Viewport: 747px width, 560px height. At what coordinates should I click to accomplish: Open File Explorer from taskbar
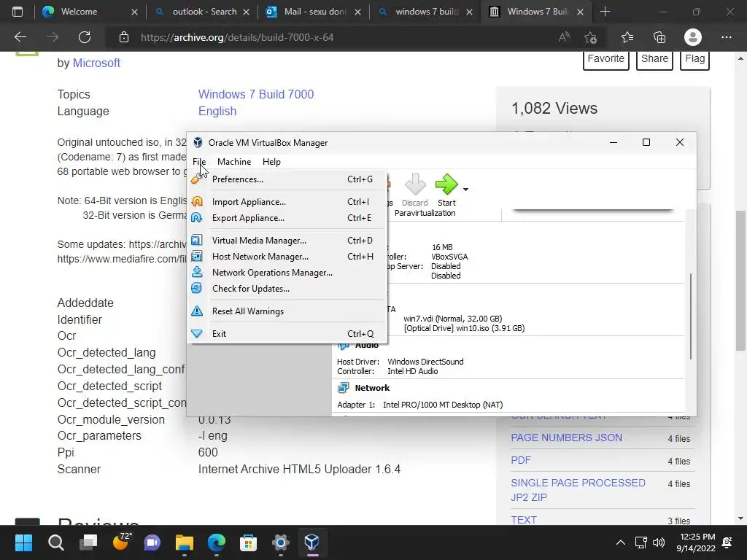185,542
